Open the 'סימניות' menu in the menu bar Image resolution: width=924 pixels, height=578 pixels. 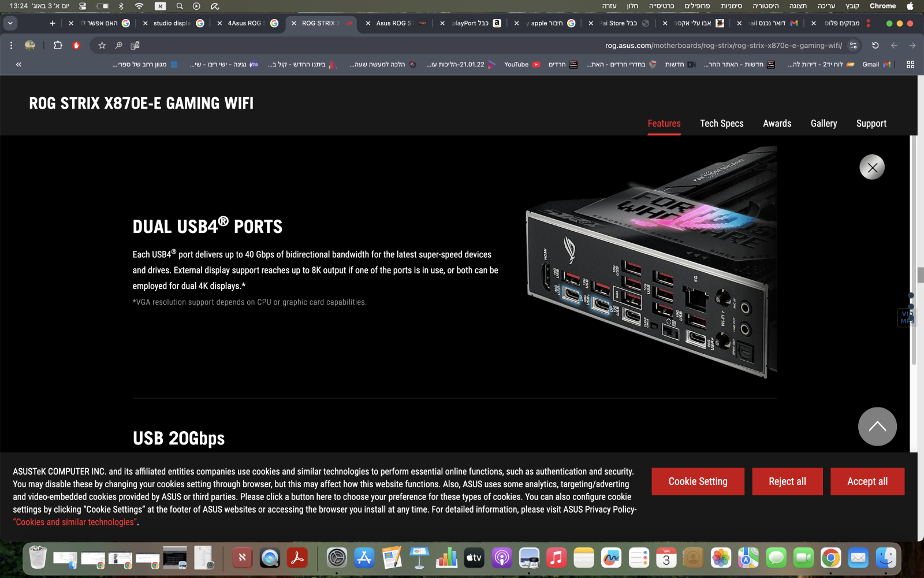click(x=731, y=6)
